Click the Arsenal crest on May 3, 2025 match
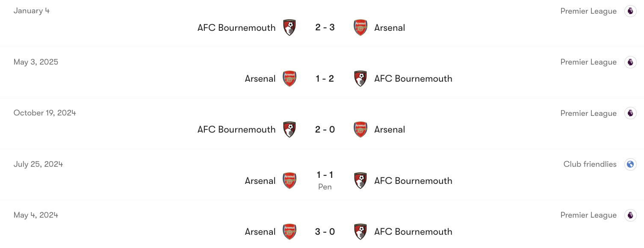 pos(290,78)
